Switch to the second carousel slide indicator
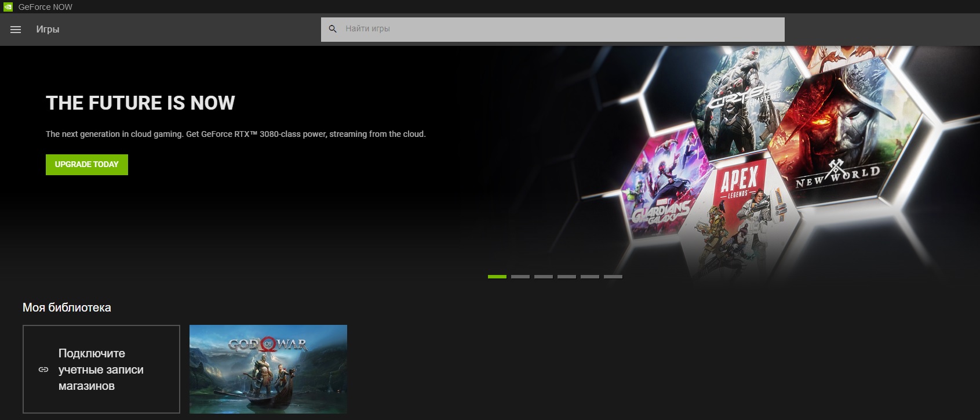The height and width of the screenshot is (420, 980). click(x=520, y=277)
